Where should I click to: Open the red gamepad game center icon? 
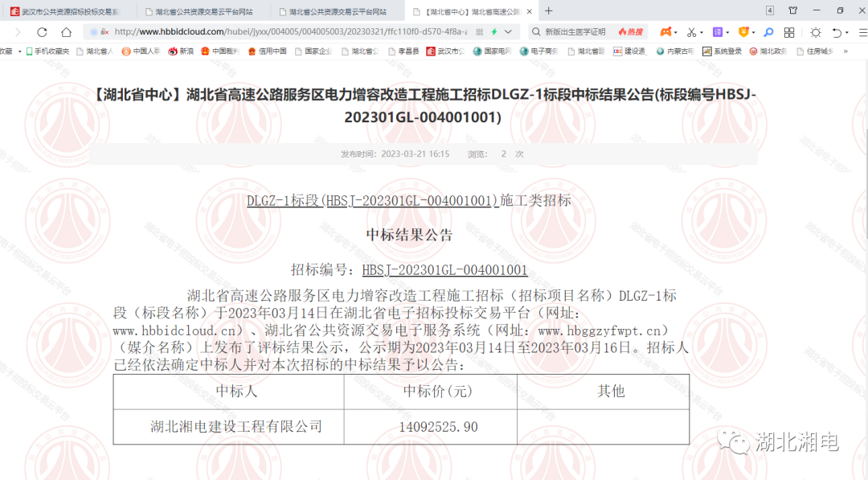666,32
